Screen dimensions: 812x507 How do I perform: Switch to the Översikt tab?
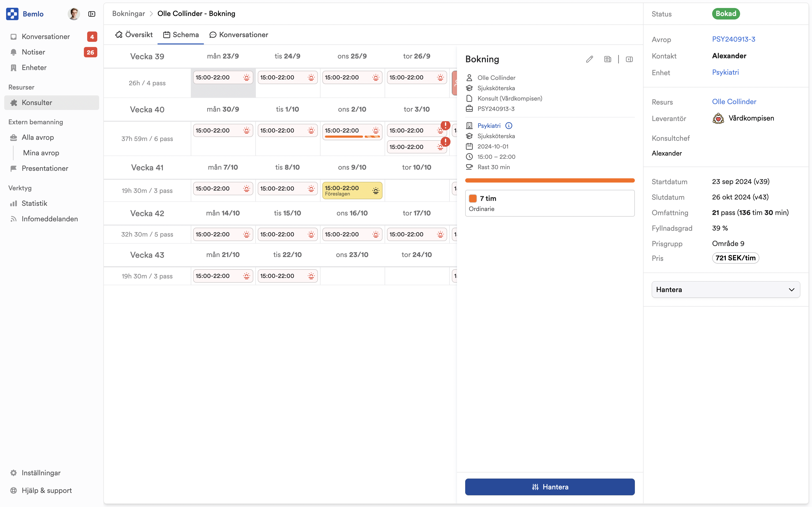tap(134, 35)
